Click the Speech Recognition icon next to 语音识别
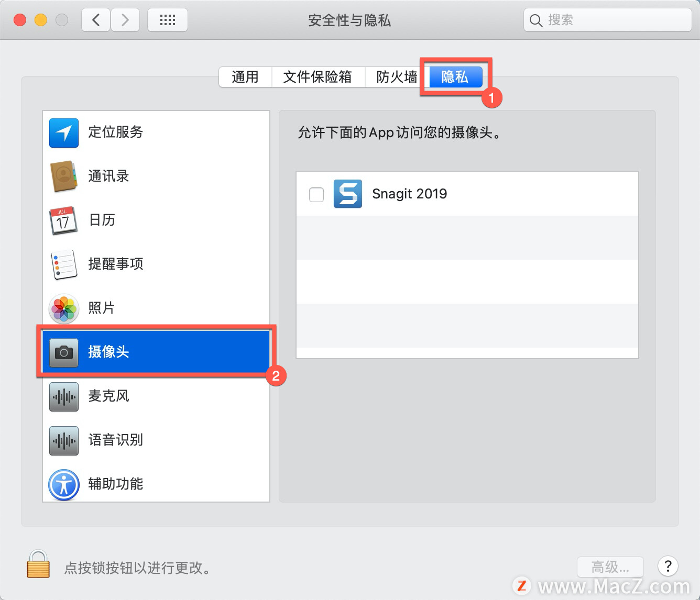Image resolution: width=700 pixels, height=600 pixels. tap(64, 440)
